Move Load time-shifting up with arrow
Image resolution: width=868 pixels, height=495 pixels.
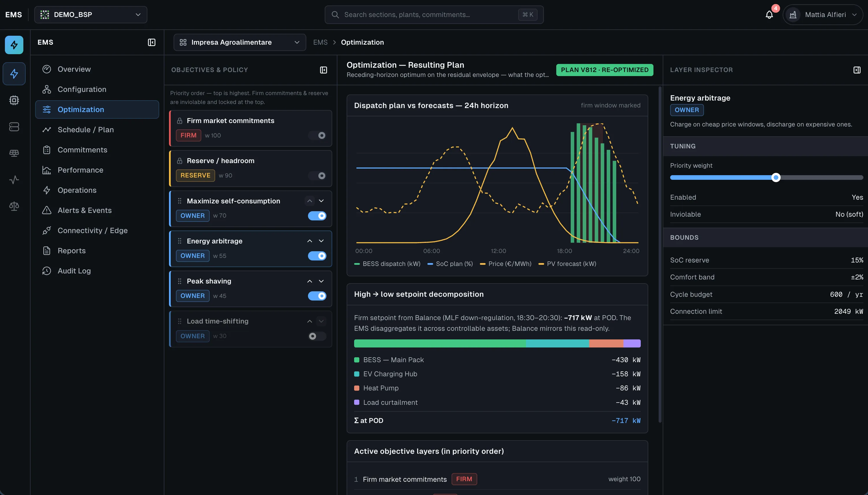click(x=310, y=321)
